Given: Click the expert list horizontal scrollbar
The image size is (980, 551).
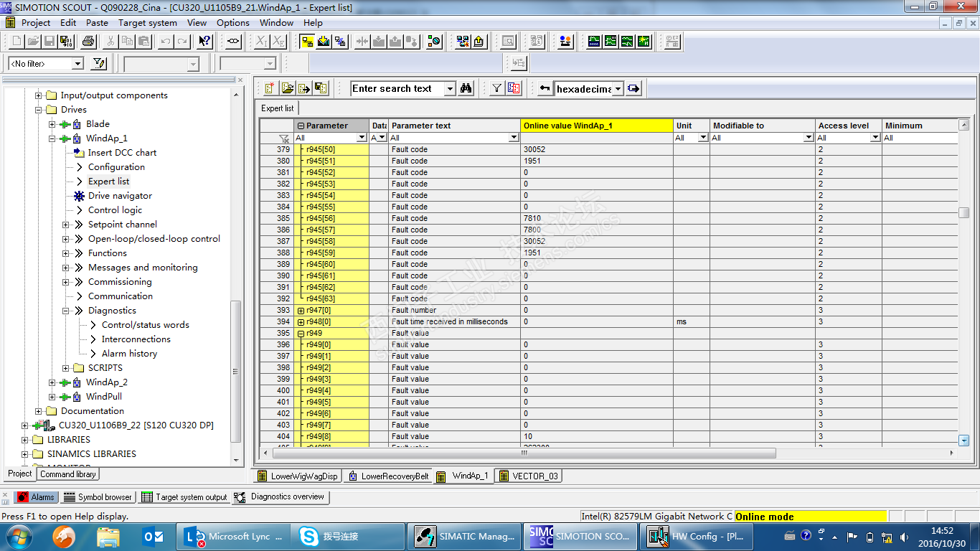Looking at the screenshot, I should 524,453.
